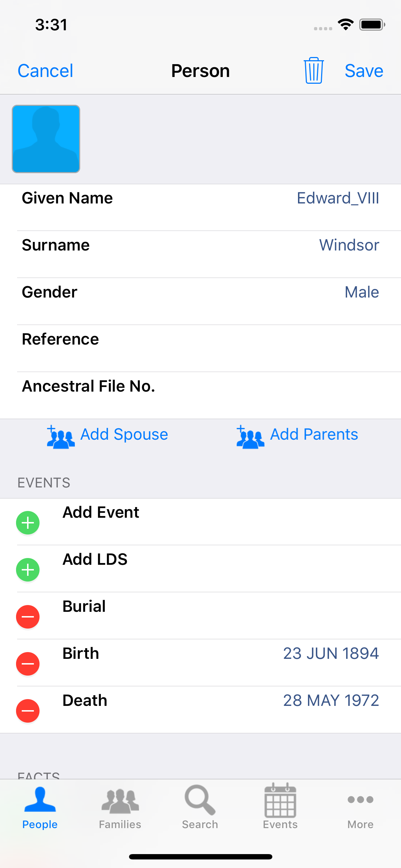Tap the green plus beside Add LDS
This screenshot has width=401, height=868.
(28, 570)
